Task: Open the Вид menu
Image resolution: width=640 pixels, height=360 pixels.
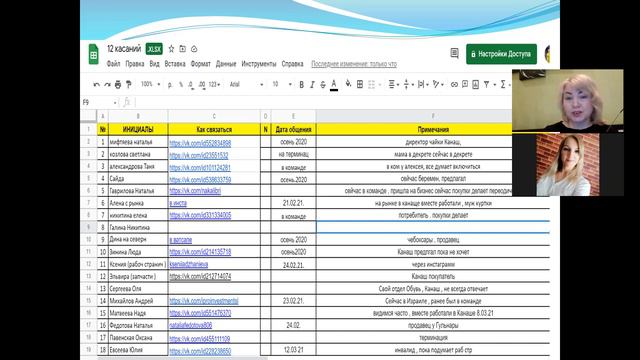Action: [x=154, y=64]
